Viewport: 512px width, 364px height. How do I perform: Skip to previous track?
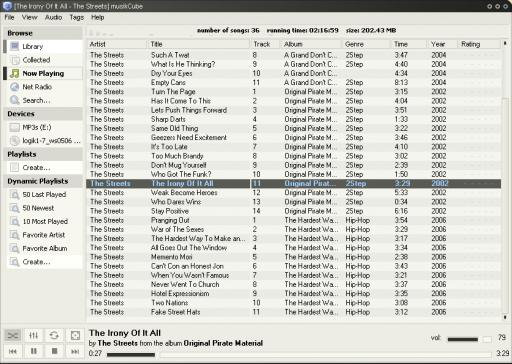point(13,351)
